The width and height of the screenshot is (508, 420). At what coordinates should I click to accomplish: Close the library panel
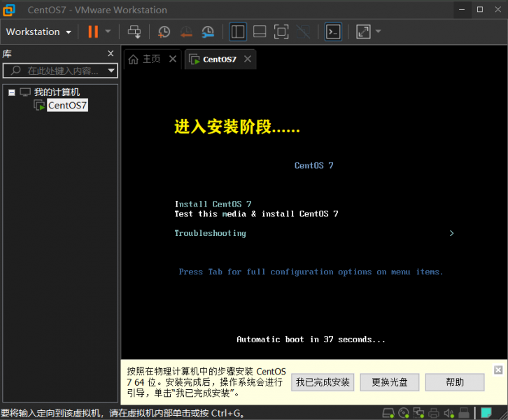coord(111,54)
